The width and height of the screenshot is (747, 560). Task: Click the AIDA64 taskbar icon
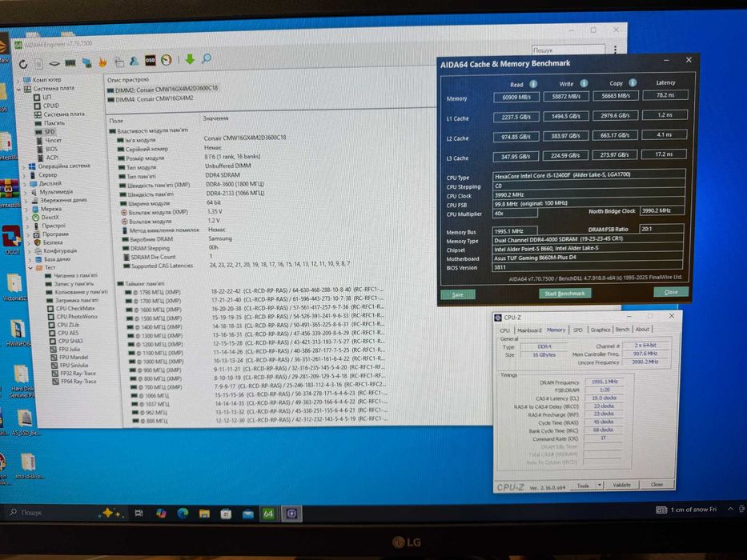(x=268, y=514)
